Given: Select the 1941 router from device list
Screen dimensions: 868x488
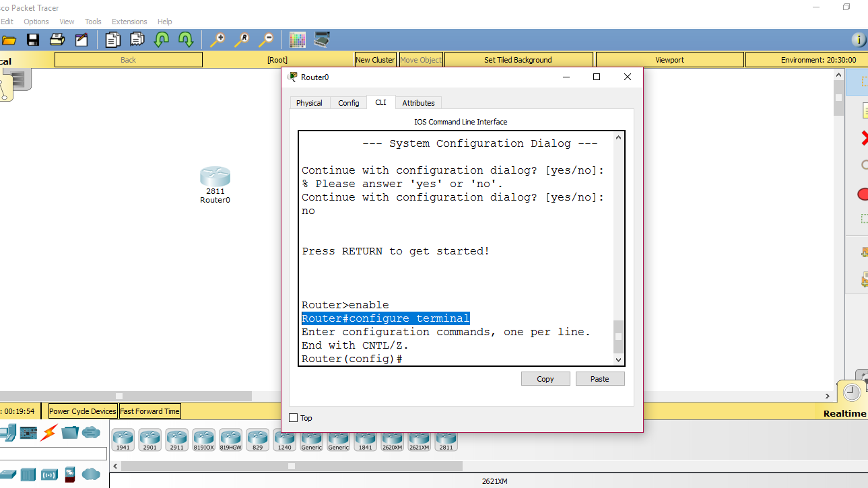Looking at the screenshot, I should [x=123, y=439].
